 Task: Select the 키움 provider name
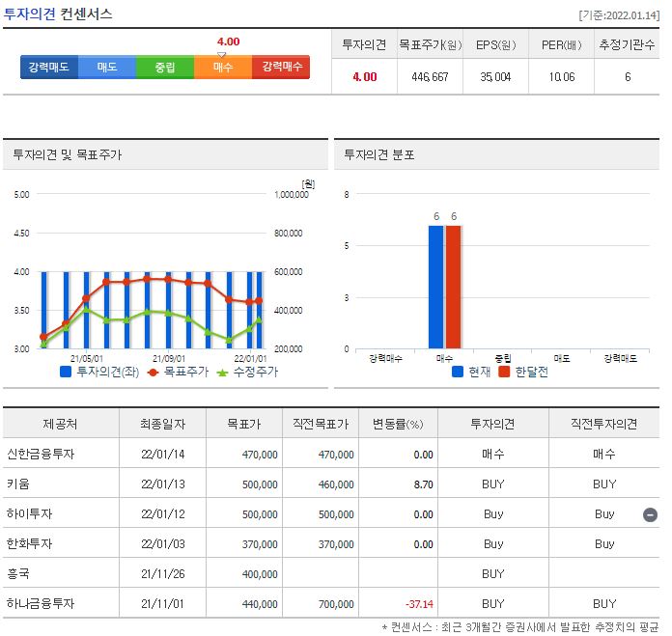tap(18, 484)
